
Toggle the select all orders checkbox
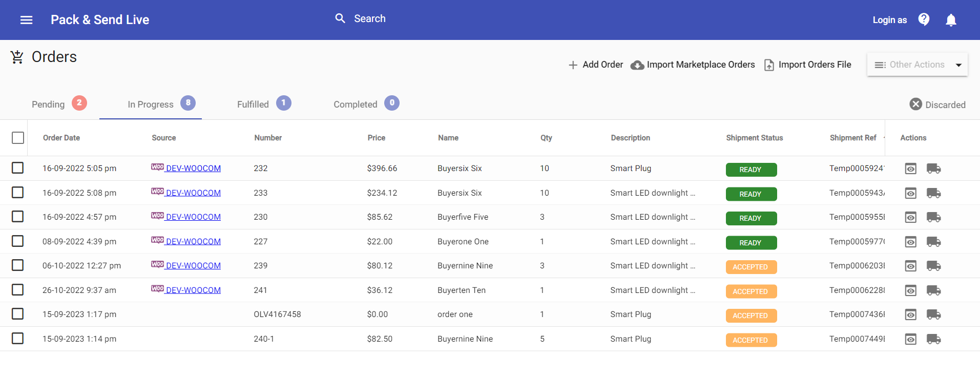coord(18,138)
